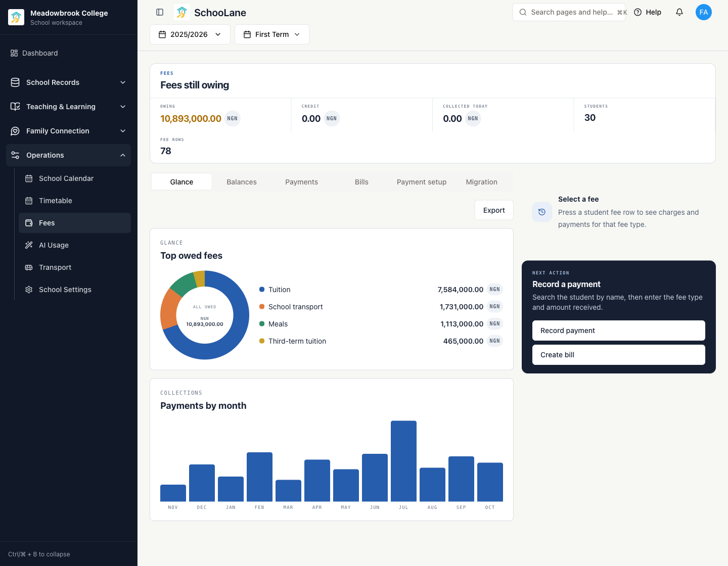Click the Record payment button

[619, 331]
